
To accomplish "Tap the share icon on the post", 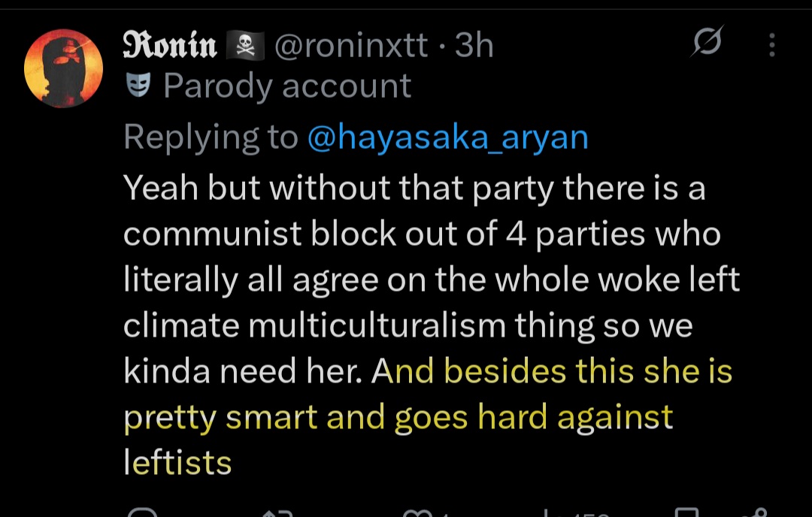I will (757, 512).
